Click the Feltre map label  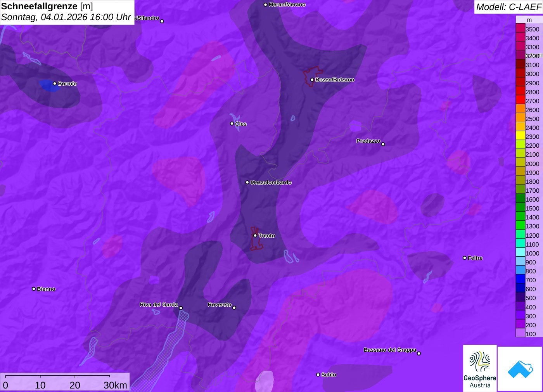(x=475, y=258)
